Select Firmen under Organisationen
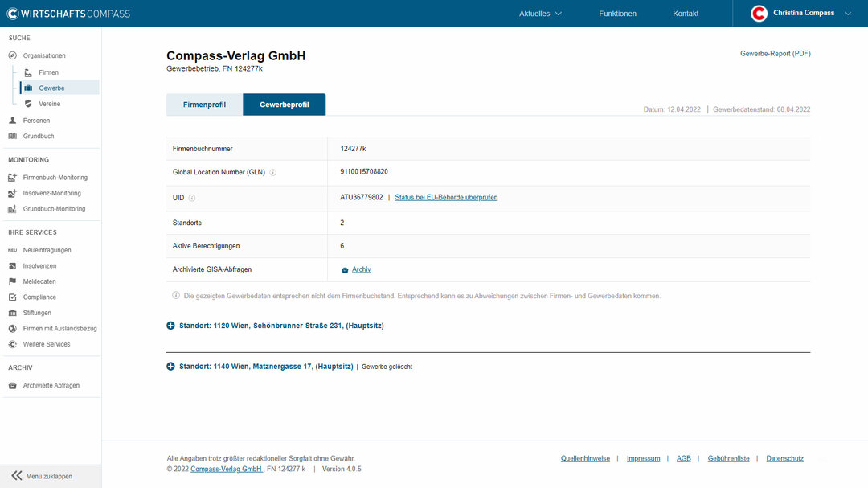Viewport: 868px width, 488px height. 49,72
